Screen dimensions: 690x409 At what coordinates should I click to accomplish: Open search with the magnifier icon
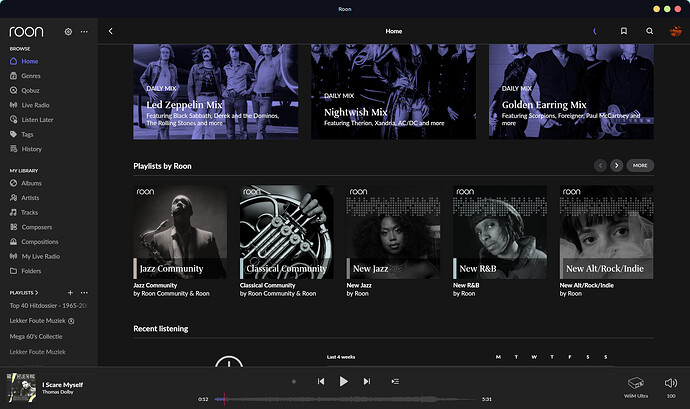click(650, 31)
